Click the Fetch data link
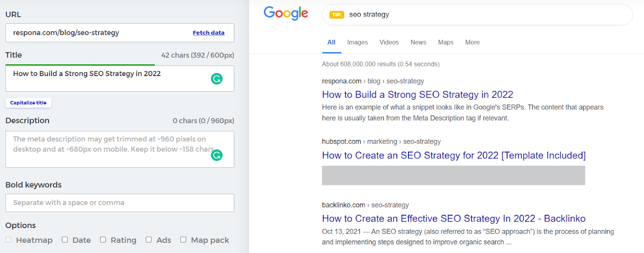This screenshot has height=253, width=644. (208, 33)
